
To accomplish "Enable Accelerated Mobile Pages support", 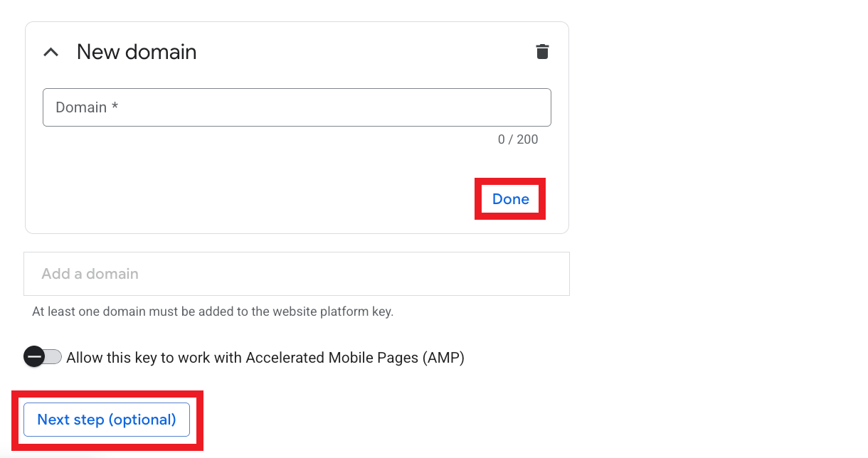I will tap(42, 357).
